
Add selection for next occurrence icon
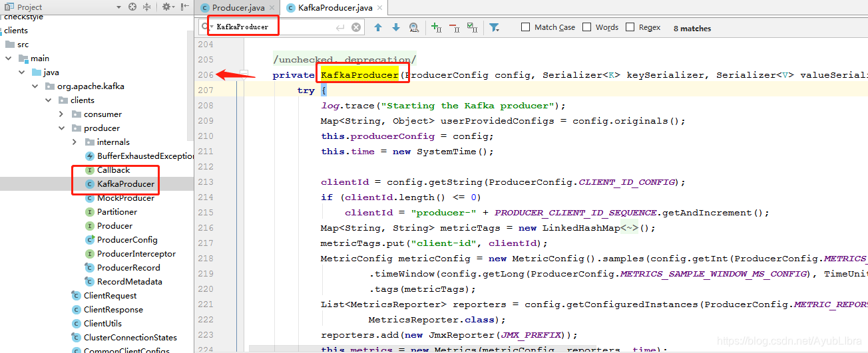(x=436, y=27)
